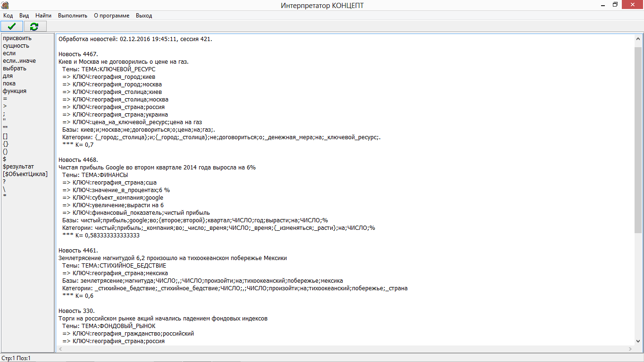The height and width of the screenshot is (362, 644).
Task: Open the Выполнить menu
Action: click(73, 16)
